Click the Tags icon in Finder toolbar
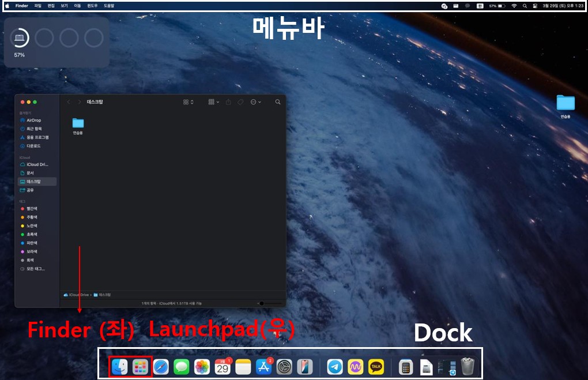 pyautogui.click(x=240, y=102)
